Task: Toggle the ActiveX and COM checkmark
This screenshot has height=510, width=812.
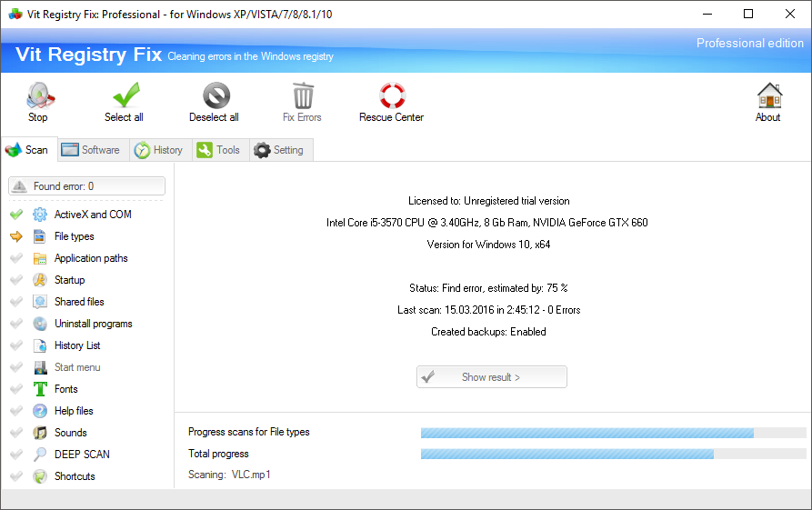Action: pyautogui.click(x=16, y=215)
